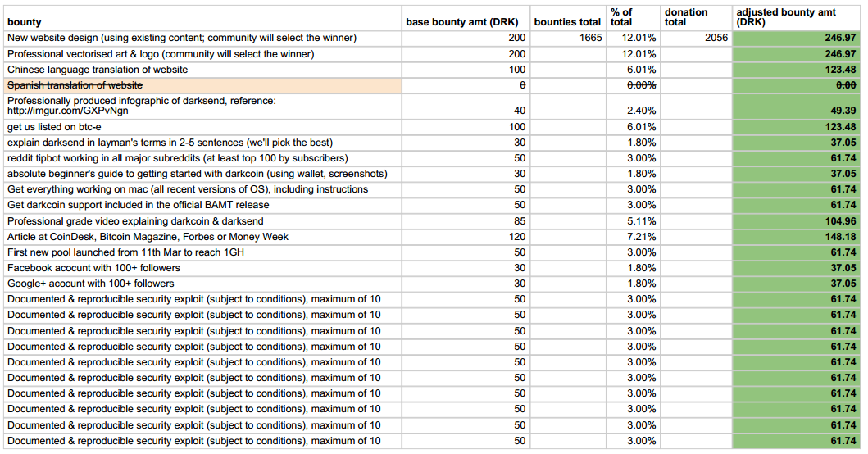868x454 pixels.
Task: Select the donation total value 2056
Action: (x=697, y=39)
